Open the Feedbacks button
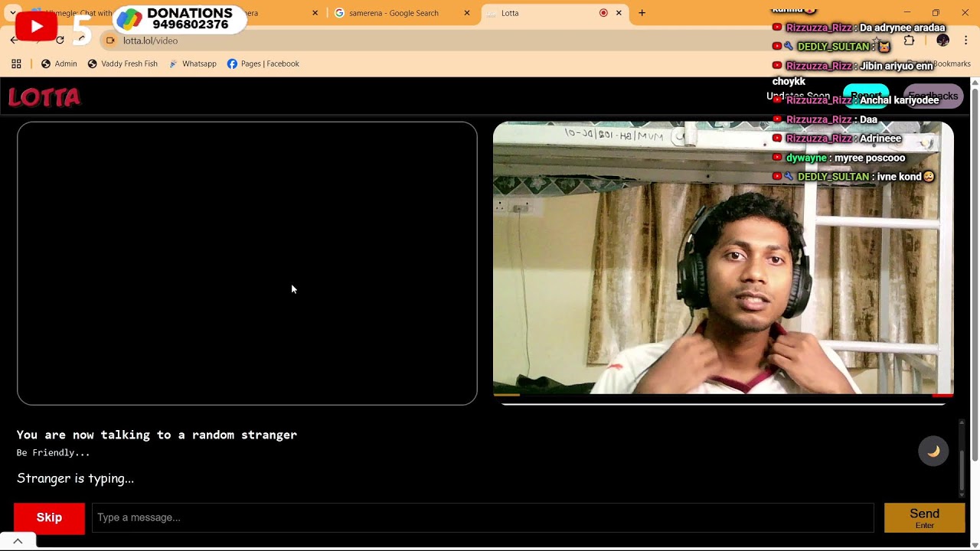 [933, 96]
